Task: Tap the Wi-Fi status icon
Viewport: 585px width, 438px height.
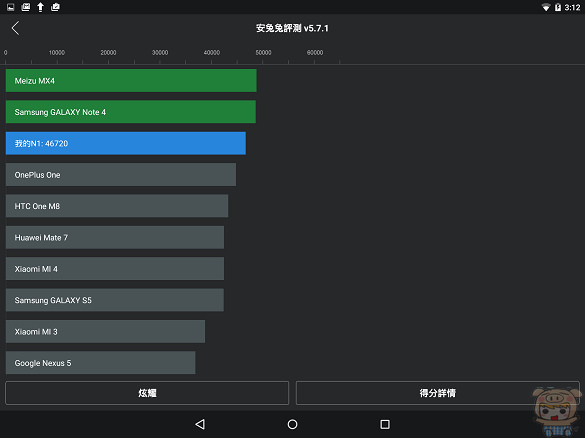Action: click(x=546, y=7)
